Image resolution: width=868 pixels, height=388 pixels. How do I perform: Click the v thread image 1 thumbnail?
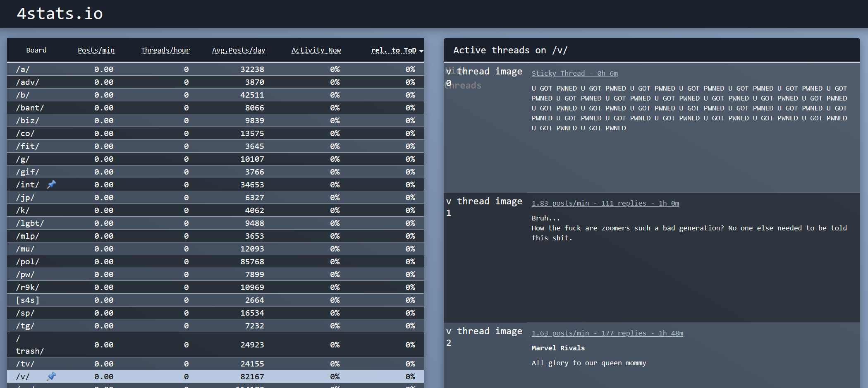click(x=484, y=206)
